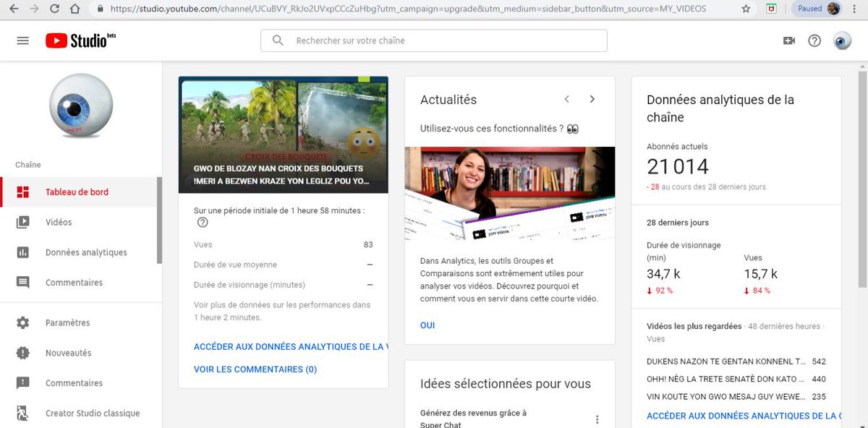
Task: Click the Tableau de bord dashboard icon
Action: (23, 192)
